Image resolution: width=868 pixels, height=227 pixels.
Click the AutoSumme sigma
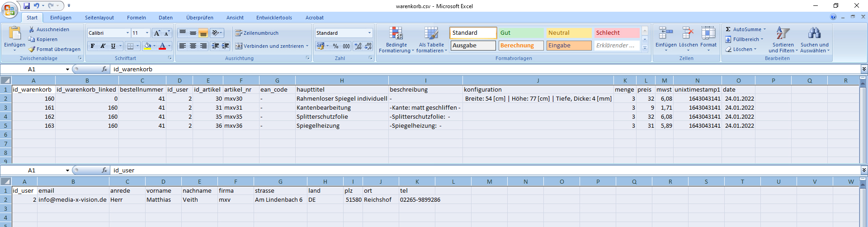click(x=728, y=29)
